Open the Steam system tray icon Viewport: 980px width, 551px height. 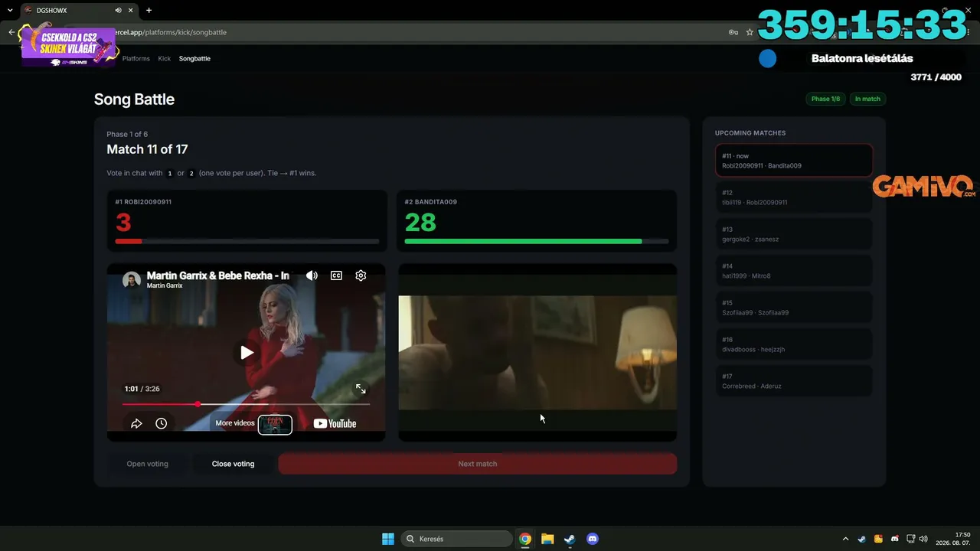coord(862,539)
